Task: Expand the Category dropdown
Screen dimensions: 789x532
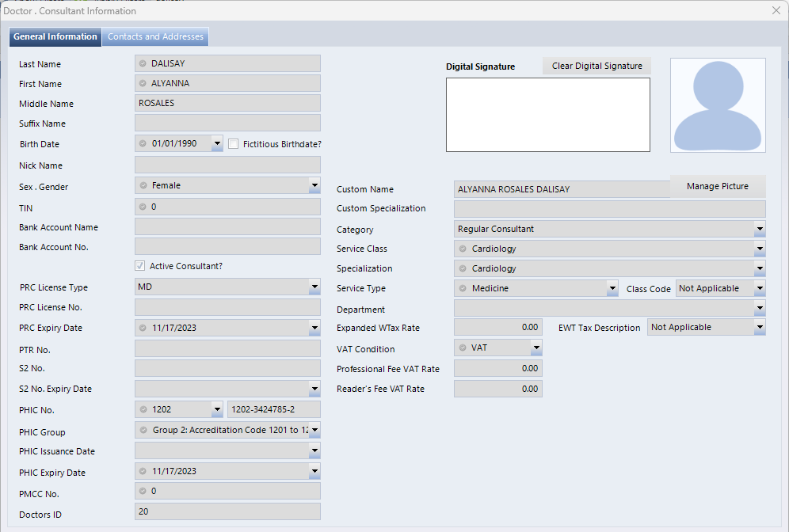Action: point(760,230)
